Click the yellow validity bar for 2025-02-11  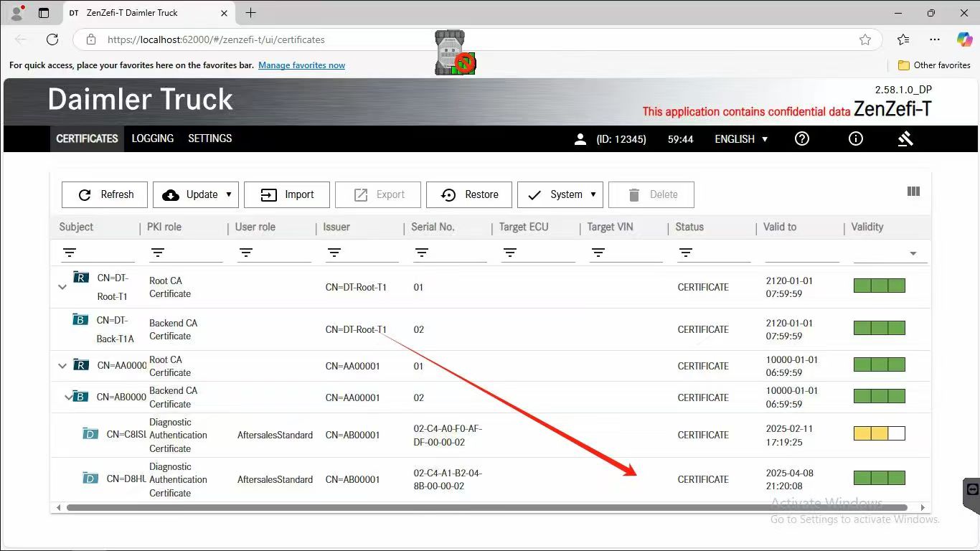click(879, 433)
